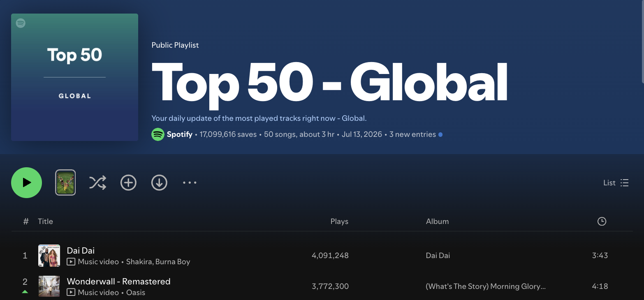644x300 pixels.
Task: Click the clock duration column icon
Action: coord(602,222)
